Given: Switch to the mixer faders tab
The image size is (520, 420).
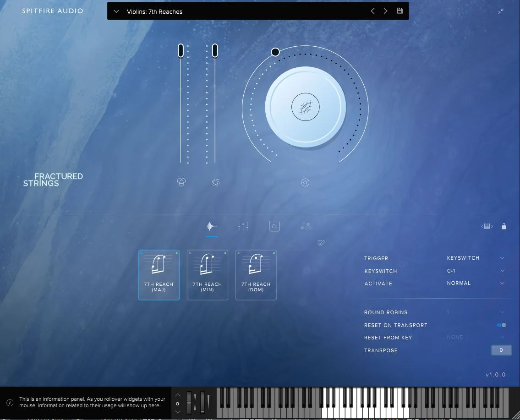Looking at the screenshot, I should coord(243,226).
